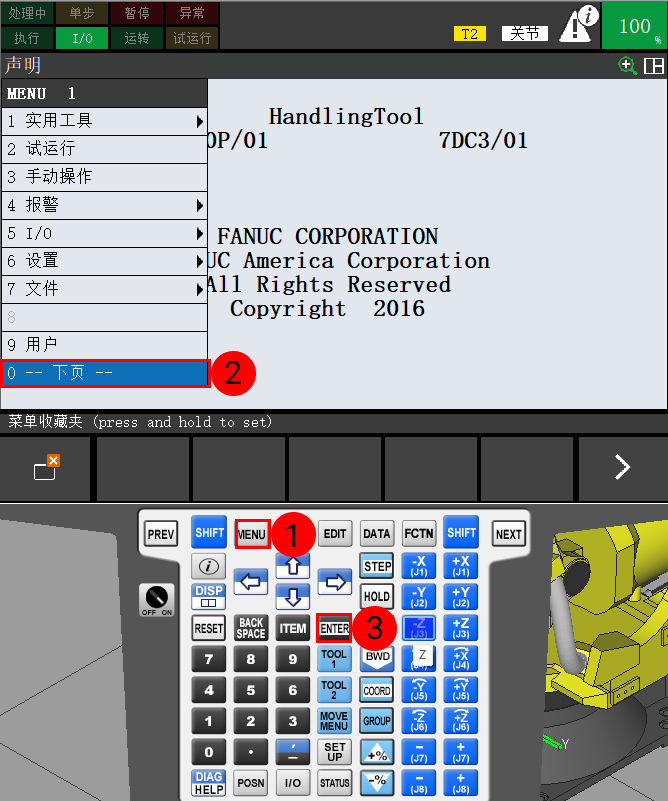Click the +Y (J2) jog key
This screenshot has height=801, width=668.
461,597
